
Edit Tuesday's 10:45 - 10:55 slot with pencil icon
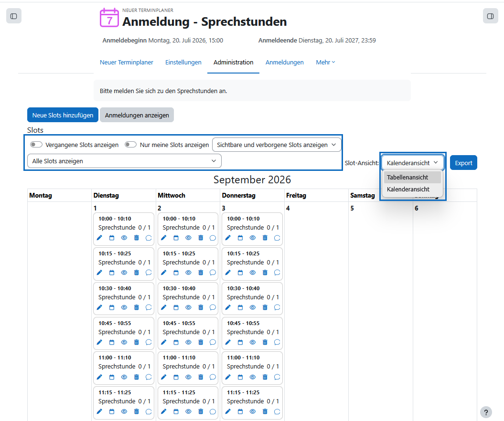[x=99, y=342]
